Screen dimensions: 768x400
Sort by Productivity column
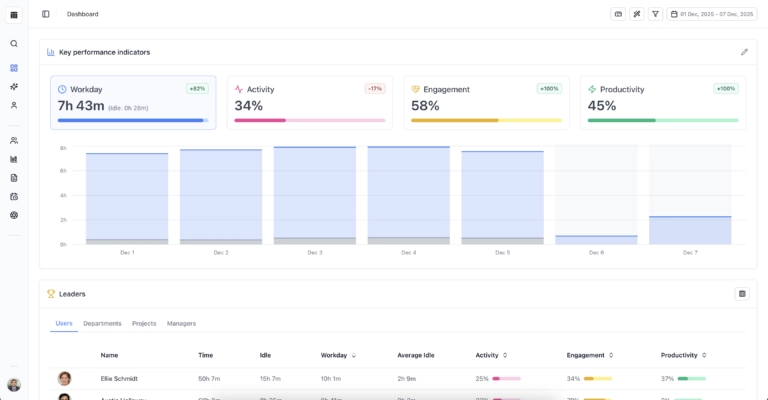(683, 355)
